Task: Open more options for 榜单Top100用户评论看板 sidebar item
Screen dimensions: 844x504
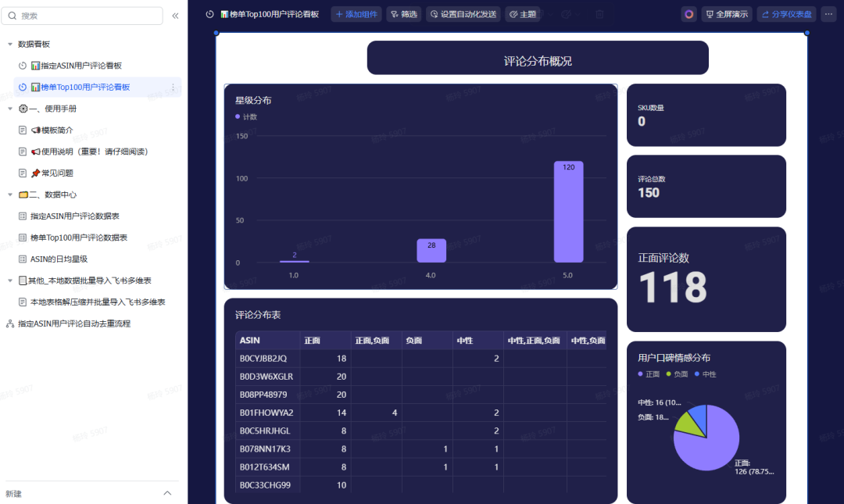Action: click(x=173, y=88)
